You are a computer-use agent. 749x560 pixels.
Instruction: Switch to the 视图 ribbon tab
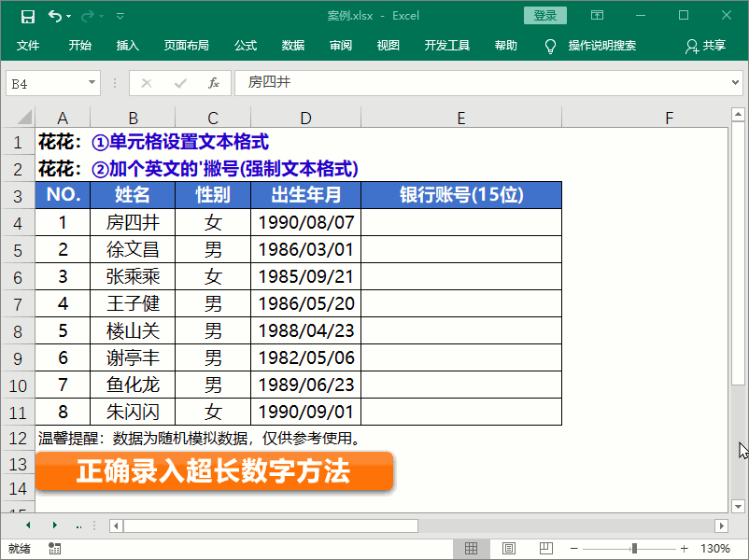point(388,46)
